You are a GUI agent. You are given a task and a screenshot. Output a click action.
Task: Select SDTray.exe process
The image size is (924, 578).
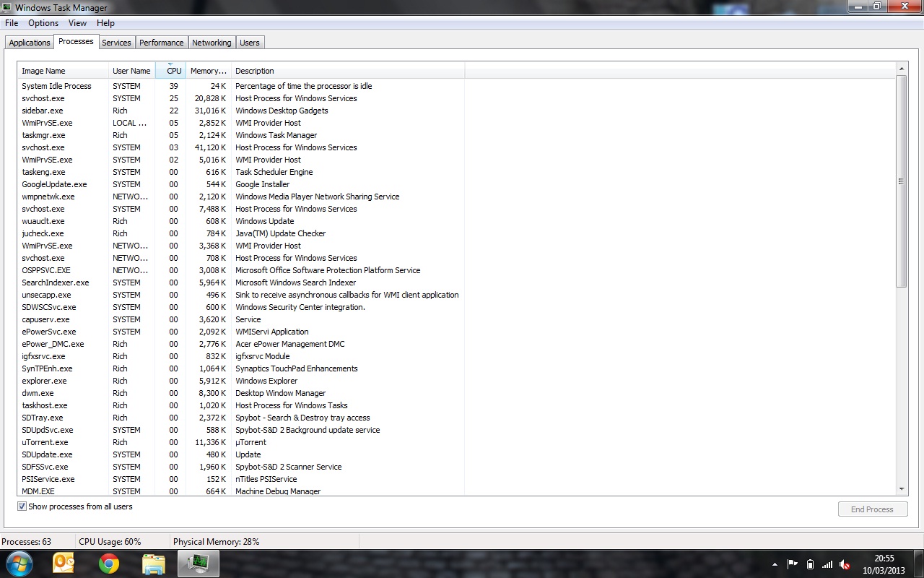click(241, 418)
